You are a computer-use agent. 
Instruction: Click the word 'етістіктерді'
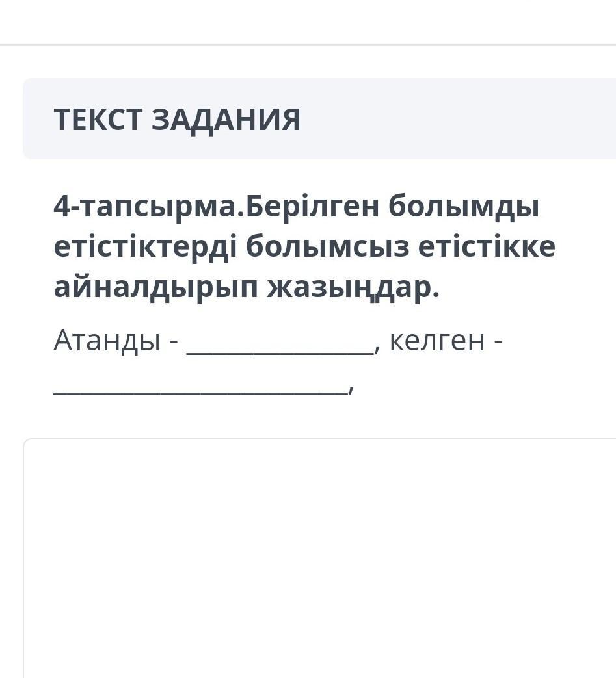145,248
